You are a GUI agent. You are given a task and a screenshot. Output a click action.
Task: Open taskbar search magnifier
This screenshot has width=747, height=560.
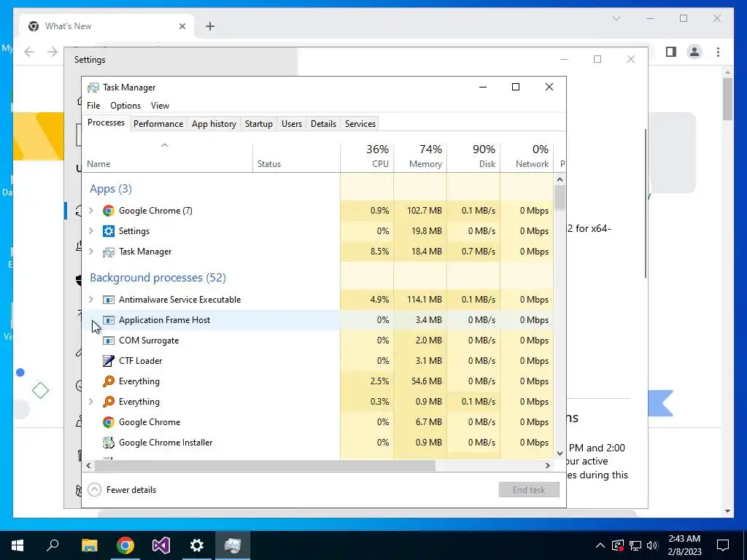[53, 545]
